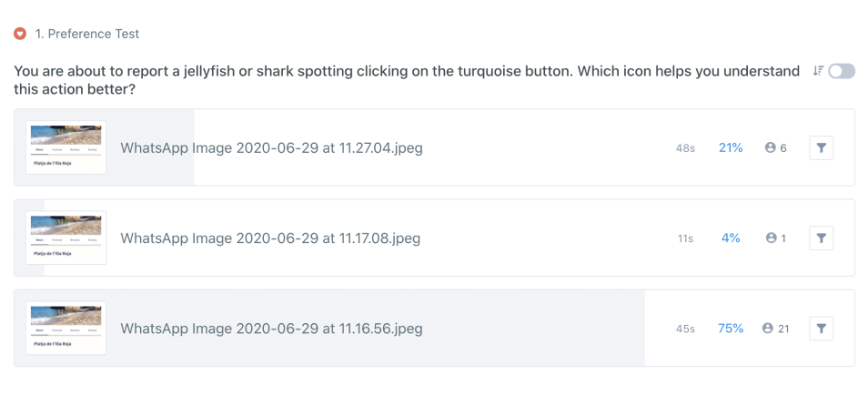Click the 4% result percentage
The image size is (868, 405).
(x=731, y=238)
